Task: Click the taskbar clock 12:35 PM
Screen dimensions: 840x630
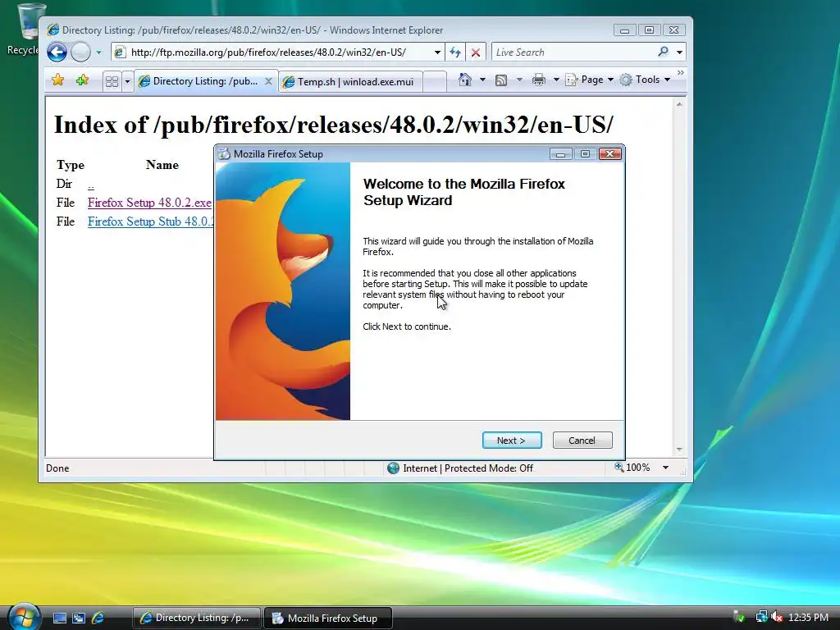Action: 808,618
